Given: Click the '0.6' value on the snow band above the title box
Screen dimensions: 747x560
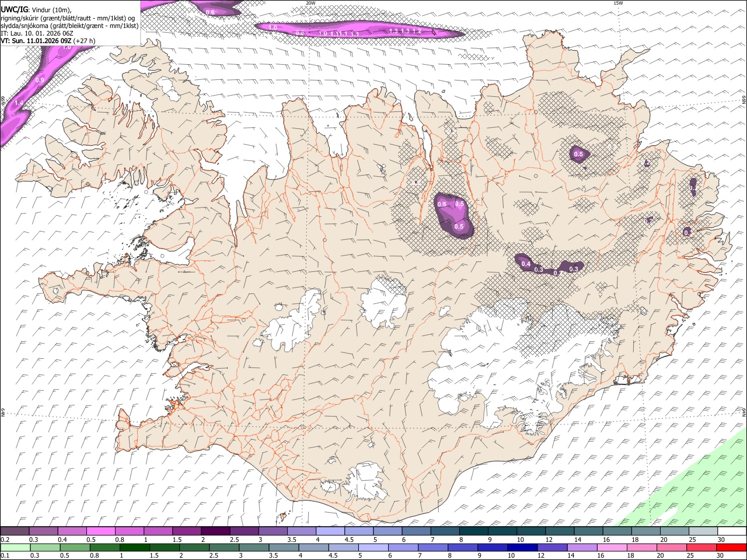Looking at the screenshot, I should [210, 12].
